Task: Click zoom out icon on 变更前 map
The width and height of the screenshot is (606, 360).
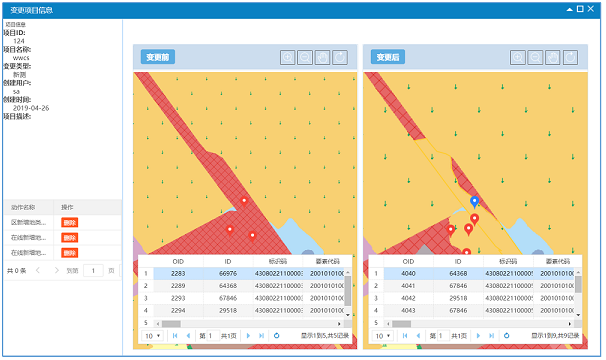Action: click(305, 58)
